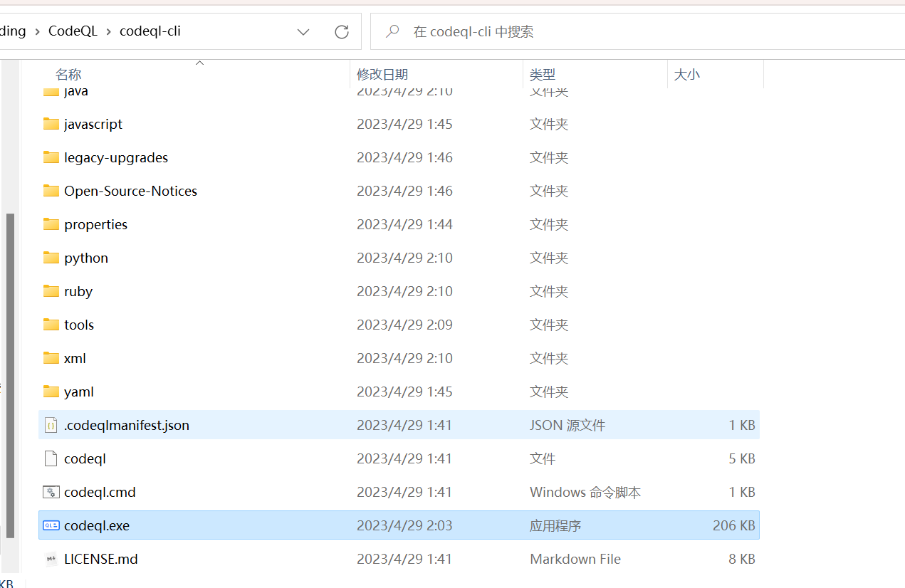This screenshot has width=905, height=588.
Task: Click the Markdown File type text
Action: click(575, 559)
